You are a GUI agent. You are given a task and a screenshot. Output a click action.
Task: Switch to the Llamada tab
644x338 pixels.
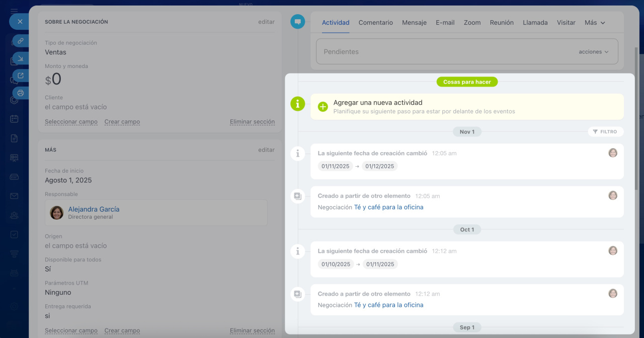point(535,23)
